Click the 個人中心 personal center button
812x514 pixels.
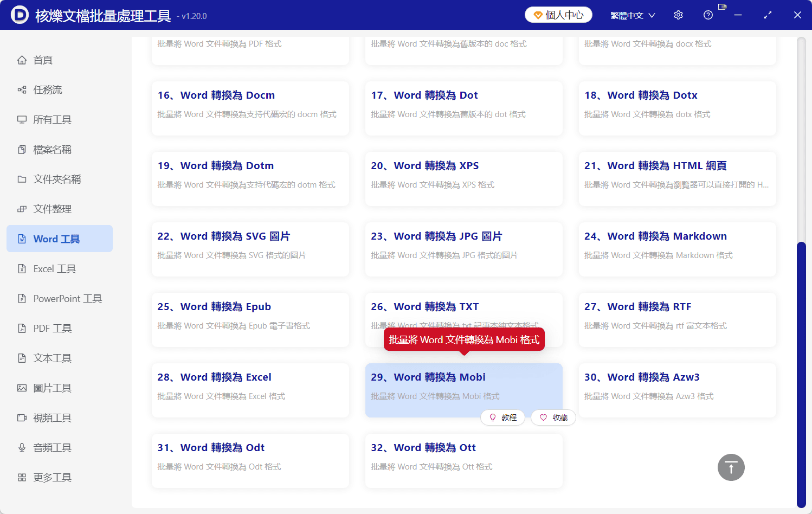click(x=558, y=15)
